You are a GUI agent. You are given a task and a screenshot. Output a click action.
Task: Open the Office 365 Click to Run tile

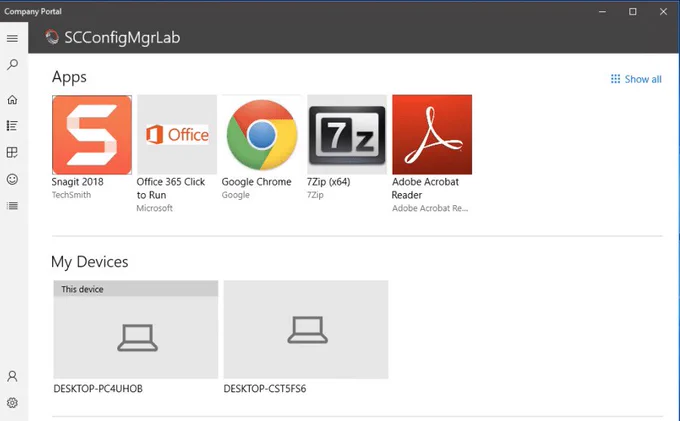(177, 135)
